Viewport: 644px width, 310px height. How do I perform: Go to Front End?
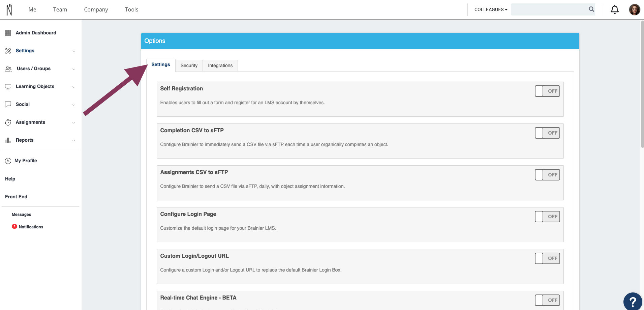coord(16,197)
